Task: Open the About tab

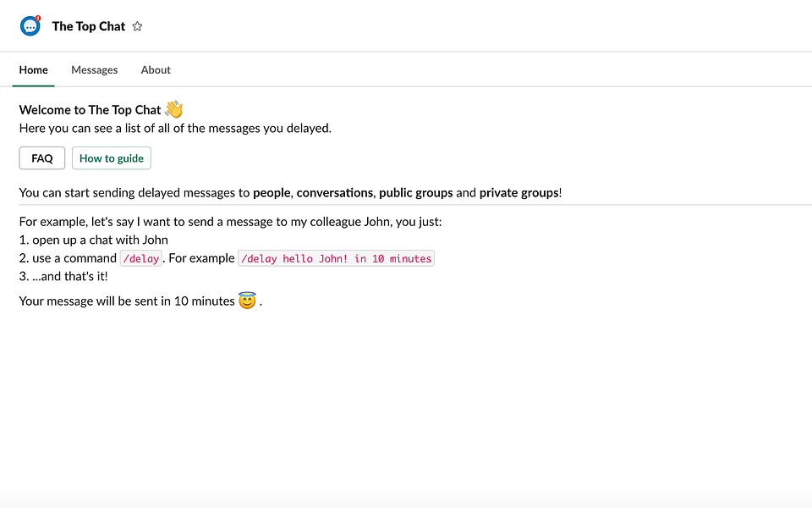Action: [155, 69]
